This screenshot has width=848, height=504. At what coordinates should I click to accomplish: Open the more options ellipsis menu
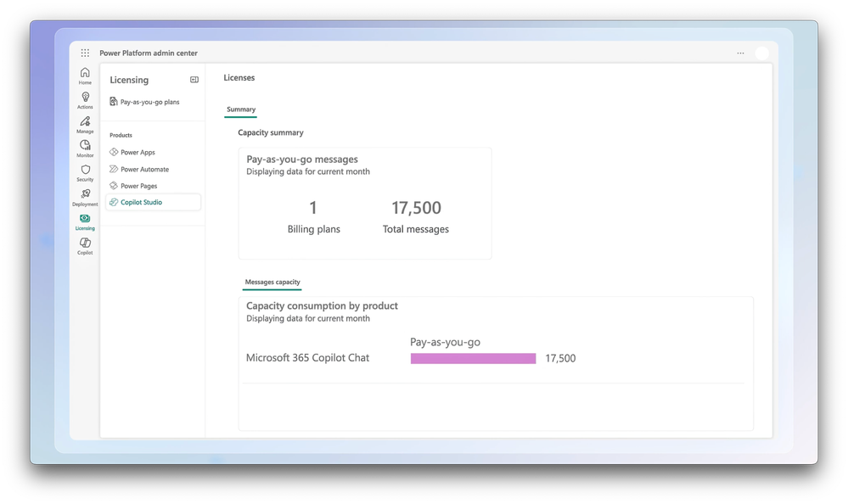tap(740, 53)
